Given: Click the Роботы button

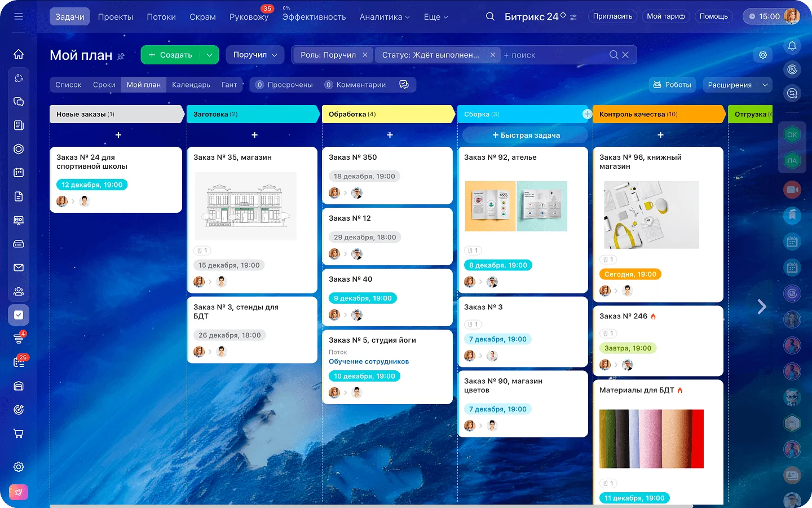Looking at the screenshot, I should pos(672,85).
